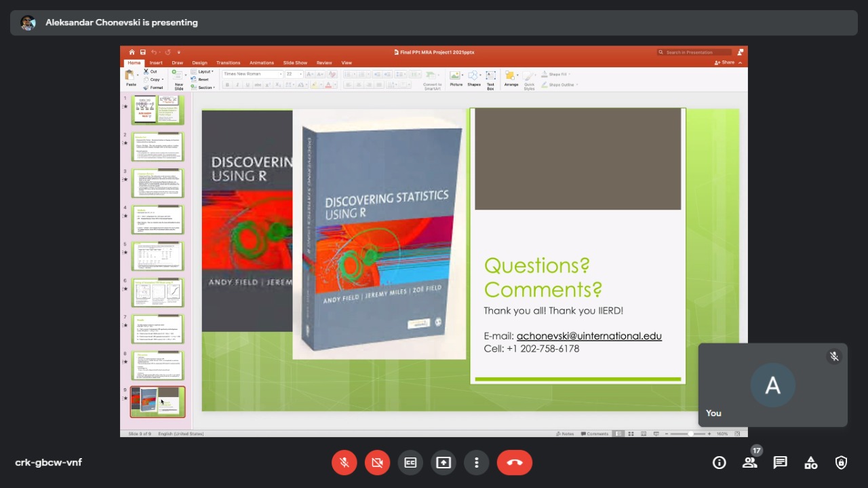The width and height of the screenshot is (868, 488).
Task: Toggle the Notes pane in status bar
Action: pos(565,434)
